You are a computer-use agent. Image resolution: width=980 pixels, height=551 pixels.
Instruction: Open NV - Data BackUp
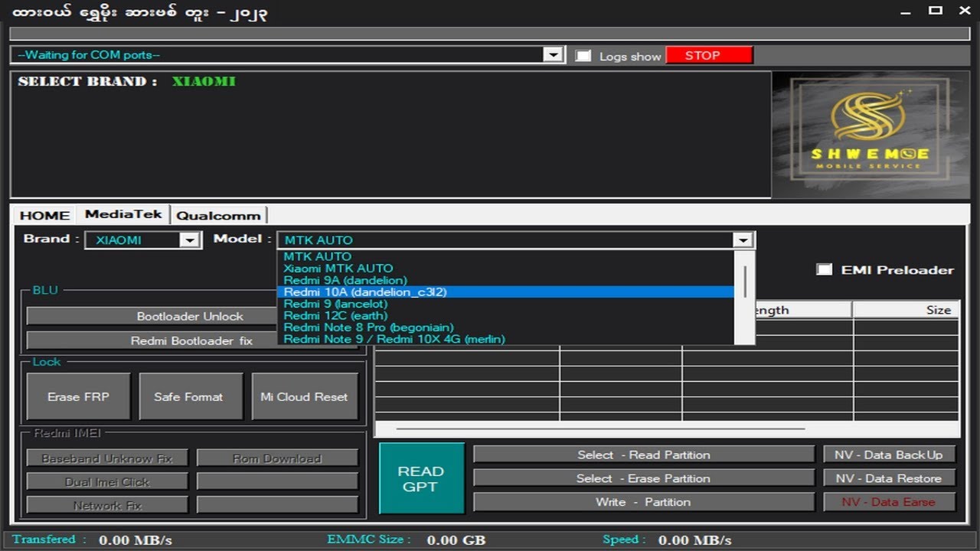(x=889, y=455)
